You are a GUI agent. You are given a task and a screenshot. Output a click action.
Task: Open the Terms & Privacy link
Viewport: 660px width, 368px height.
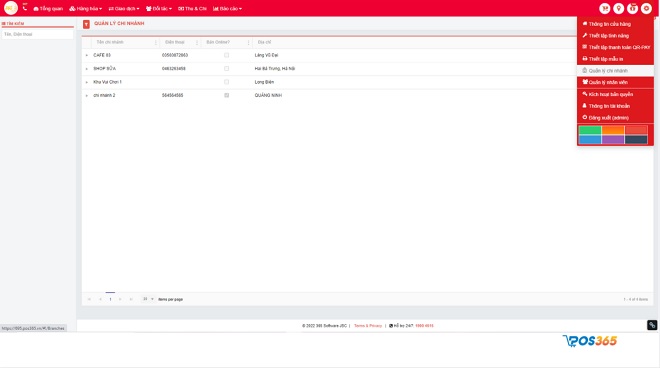368,325
